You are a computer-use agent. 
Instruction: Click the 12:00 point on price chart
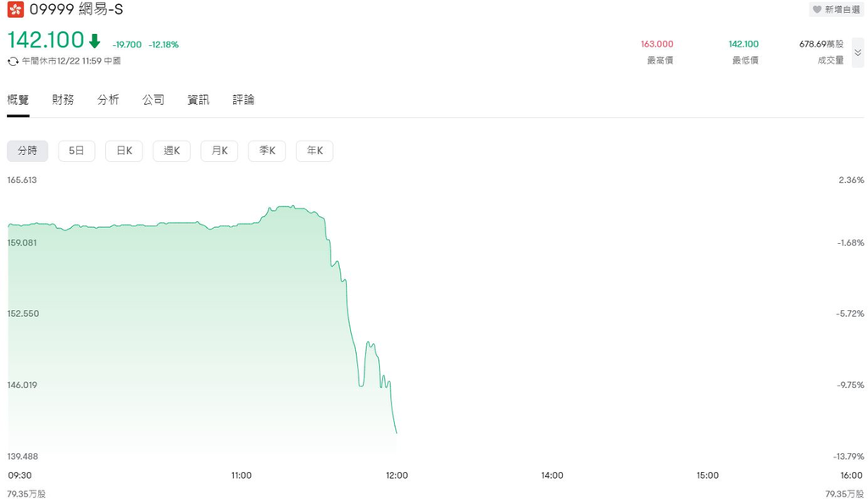tap(397, 433)
